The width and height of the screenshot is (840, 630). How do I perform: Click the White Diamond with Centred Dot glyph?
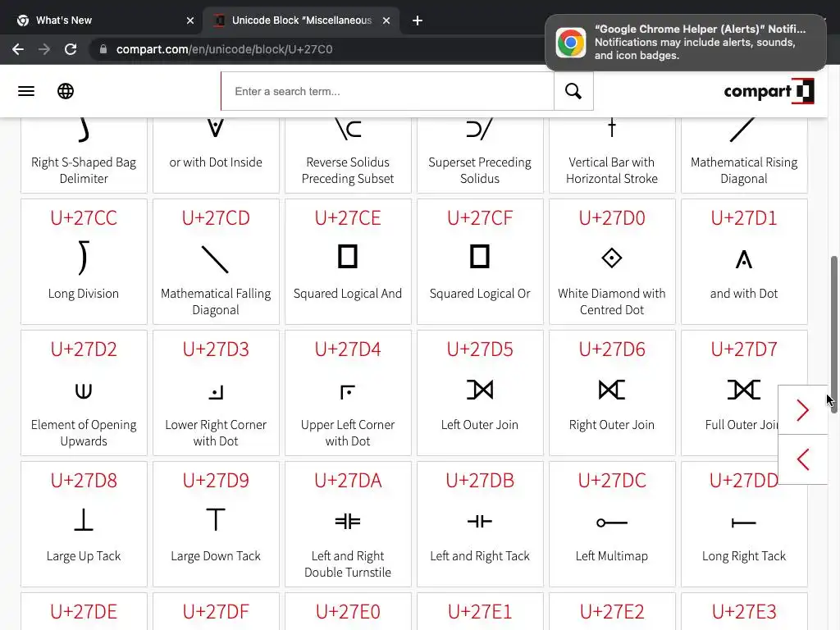pos(612,258)
